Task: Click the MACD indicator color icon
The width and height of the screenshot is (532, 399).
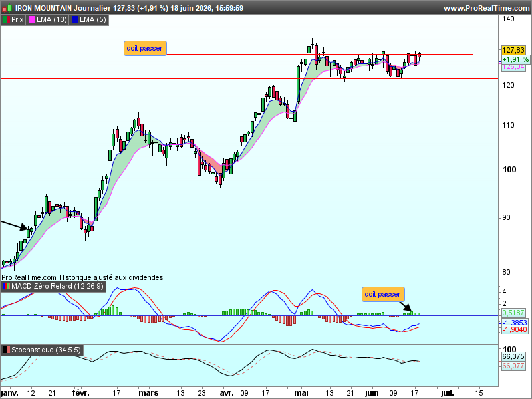Action: pyautogui.click(x=7, y=287)
